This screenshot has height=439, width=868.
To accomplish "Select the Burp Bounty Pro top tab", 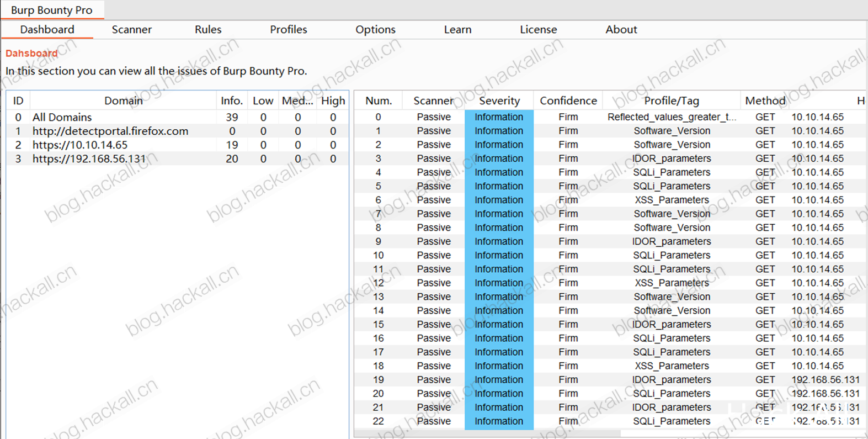I will pos(52,10).
